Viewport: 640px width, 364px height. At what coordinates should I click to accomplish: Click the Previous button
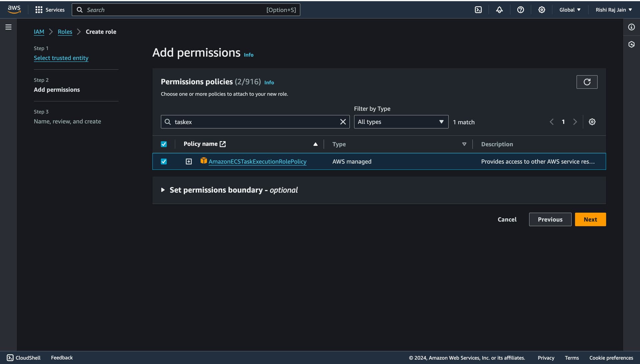point(550,219)
